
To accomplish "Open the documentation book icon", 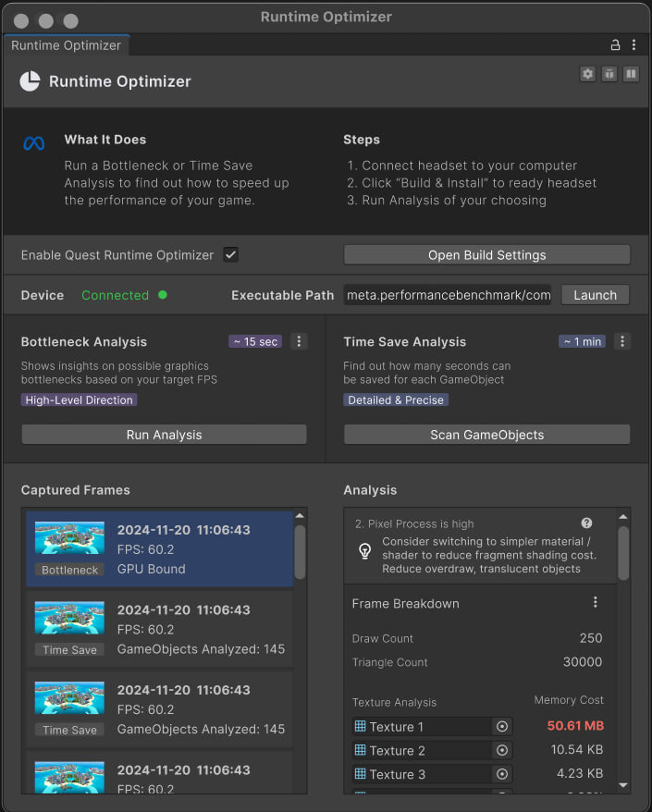I will click(631, 74).
